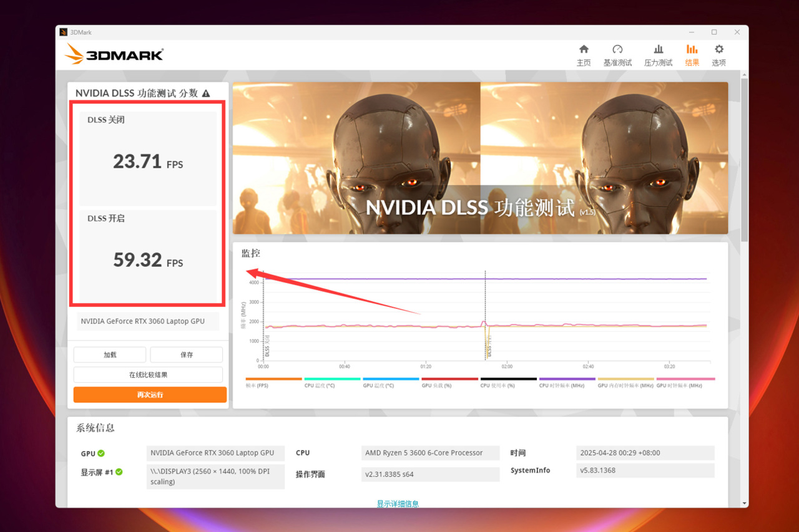Minimize the 3DMark window

(x=692, y=32)
